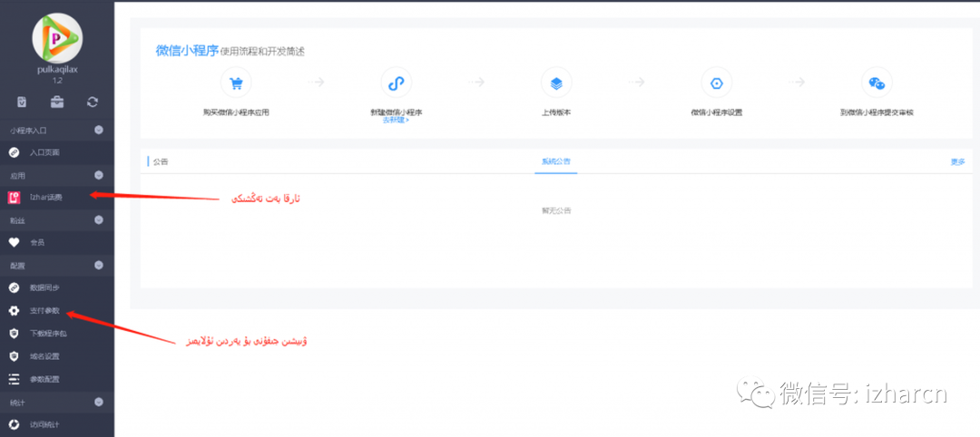The image size is (980, 437).
Task: Collapse the 应用 sidebar section
Action: pos(98,175)
